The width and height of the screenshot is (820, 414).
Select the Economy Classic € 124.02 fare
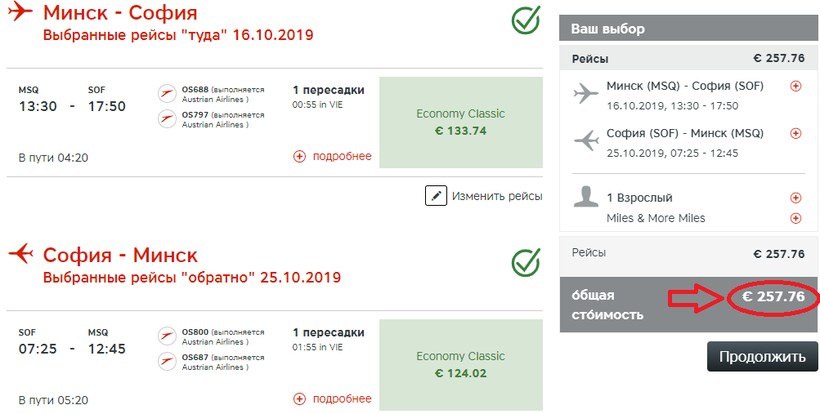(460, 364)
